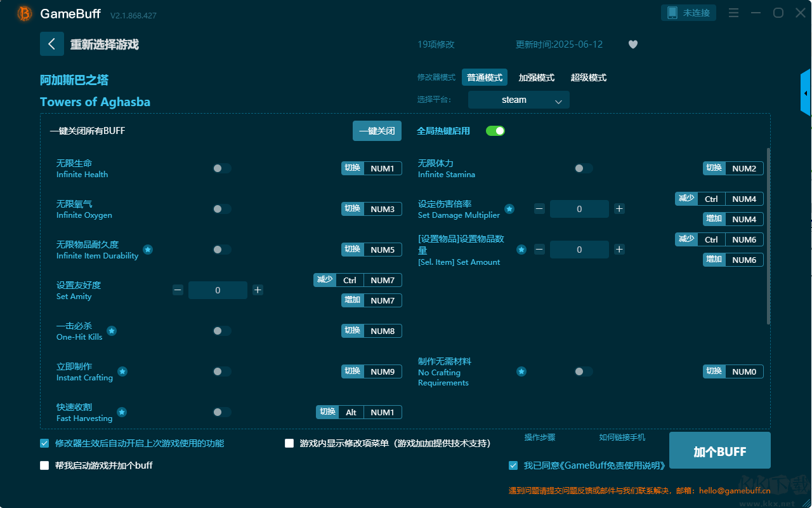Click the Ctrl NUM4 decrease hotkey
The height and width of the screenshot is (508, 812).
719,199
